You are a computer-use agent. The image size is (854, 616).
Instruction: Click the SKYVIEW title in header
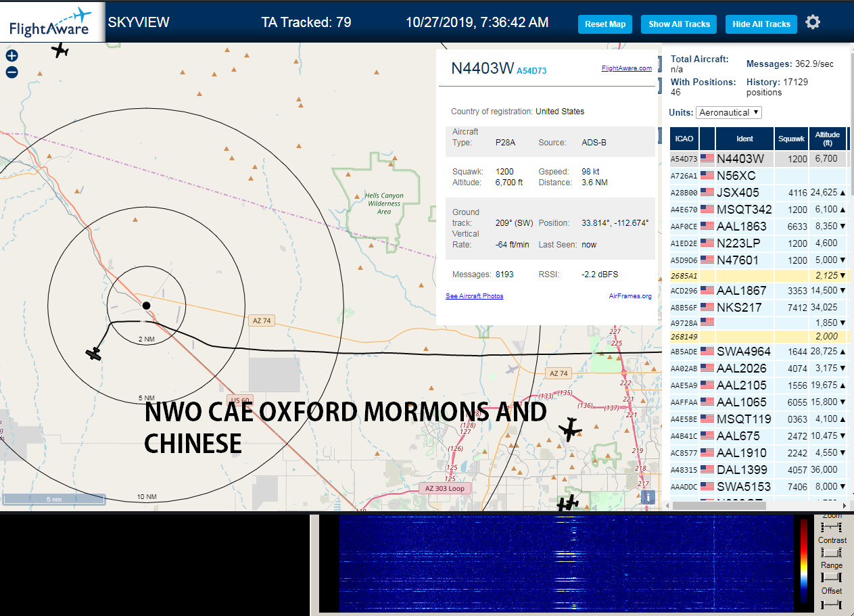[x=139, y=22]
